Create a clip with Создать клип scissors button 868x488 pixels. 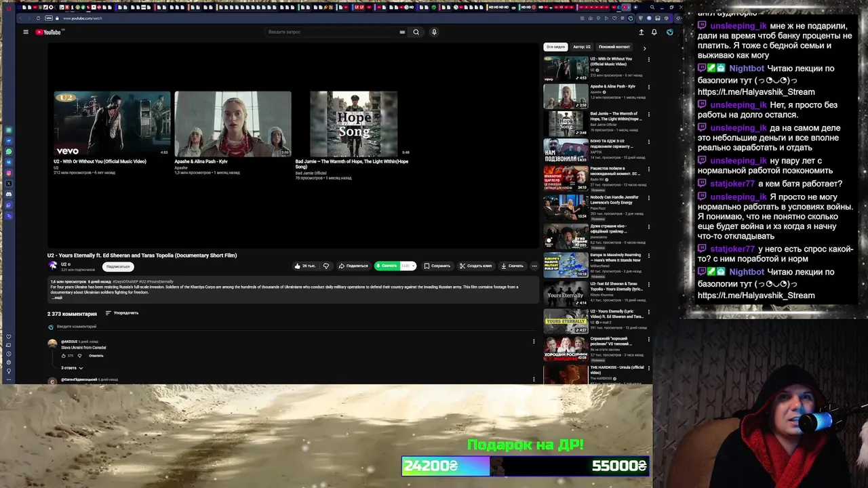pos(475,266)
